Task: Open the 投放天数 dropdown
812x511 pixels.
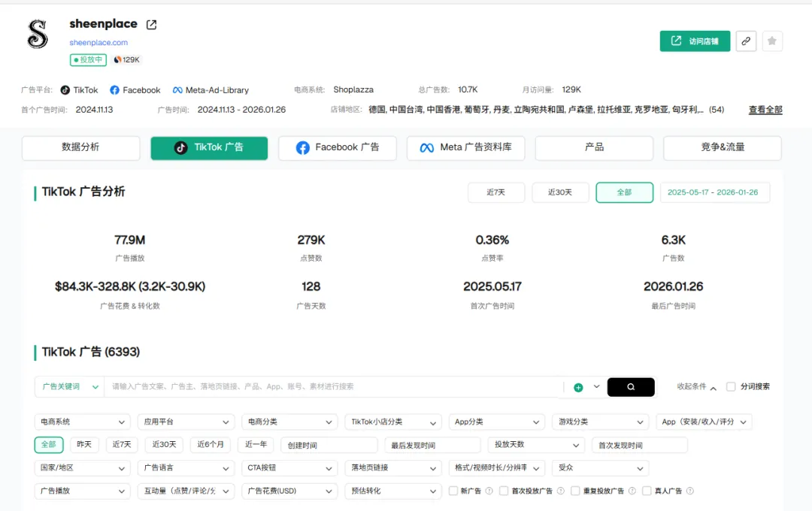Action: [536, 445]
